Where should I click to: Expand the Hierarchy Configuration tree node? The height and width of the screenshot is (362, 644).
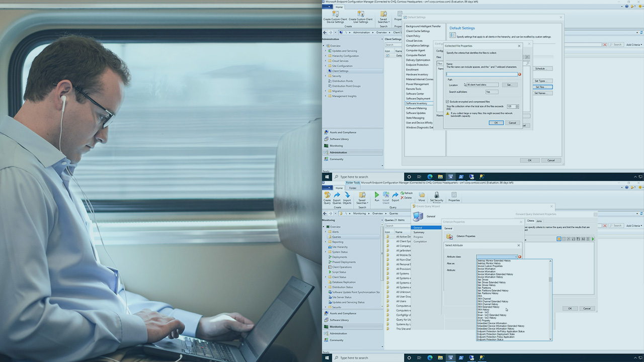click(326, 56)
